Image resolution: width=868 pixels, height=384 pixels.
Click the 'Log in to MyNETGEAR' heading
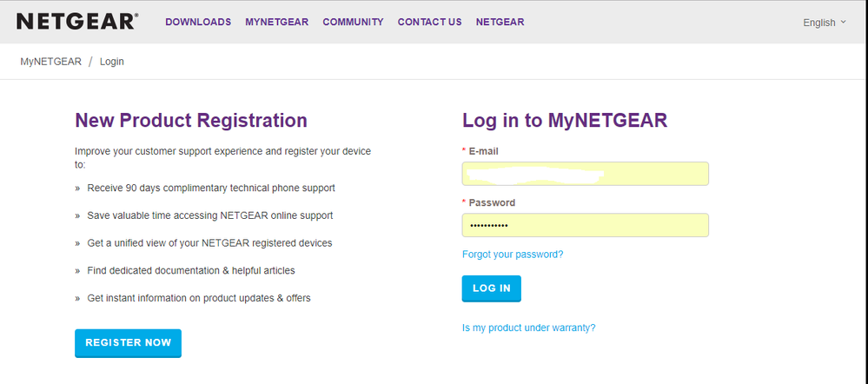565,121
